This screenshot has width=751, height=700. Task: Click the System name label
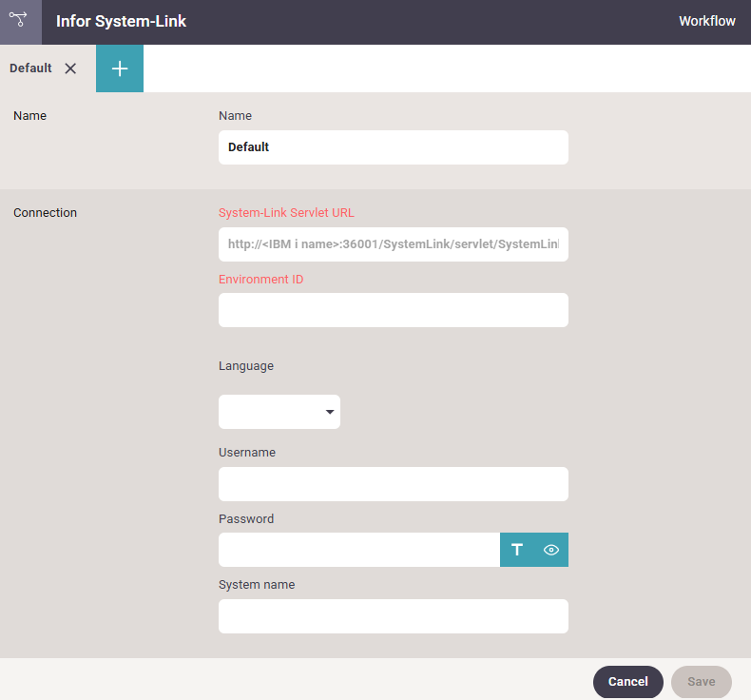click(x=257, y=585)
